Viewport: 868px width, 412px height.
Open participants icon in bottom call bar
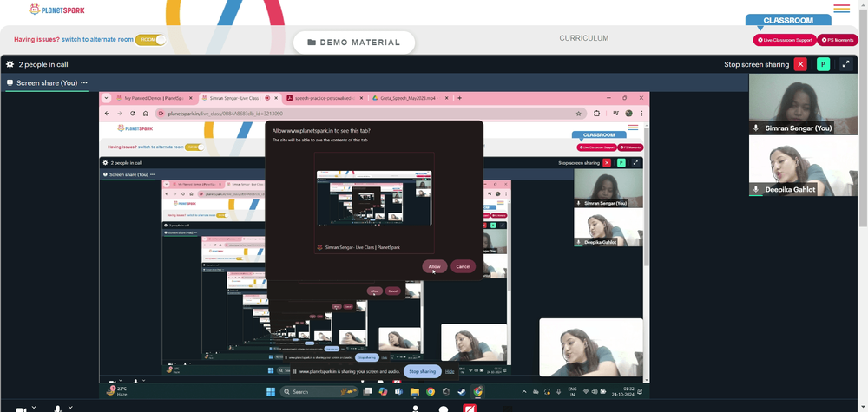415,409
